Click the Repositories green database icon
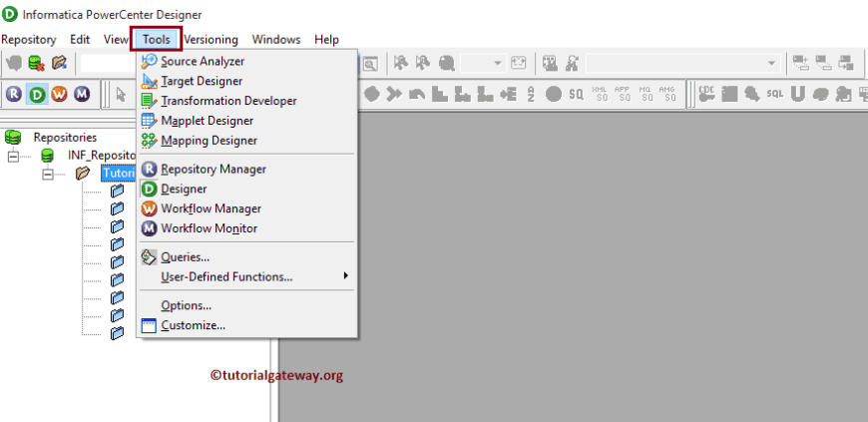The width and height of the screenshot is (868, 422). pyautogui.click(x=13, y=138)
